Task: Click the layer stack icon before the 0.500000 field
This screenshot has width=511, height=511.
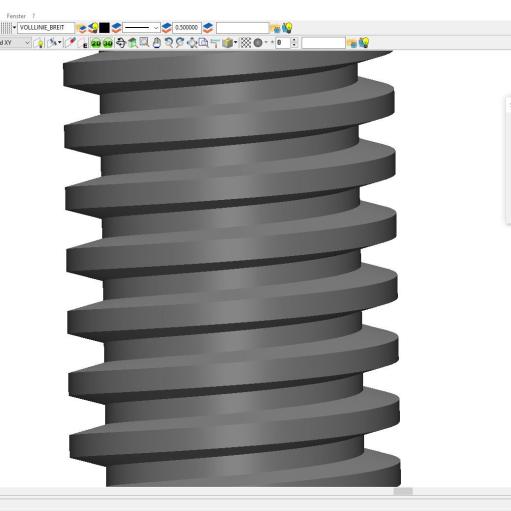Action: pyautogui.click(x=167, y=28)
